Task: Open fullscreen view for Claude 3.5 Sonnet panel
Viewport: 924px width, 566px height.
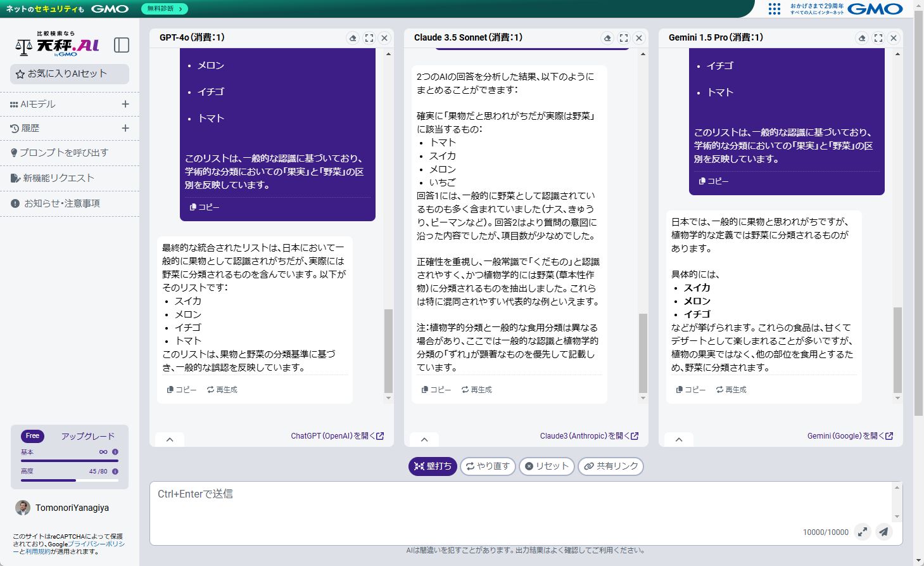Action: [624, 37]
